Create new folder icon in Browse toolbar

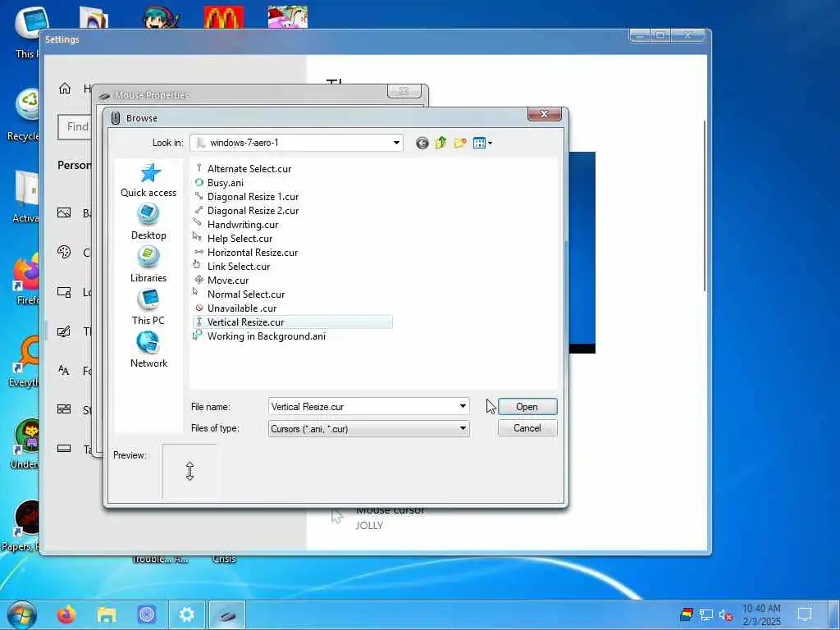pyautogui.click(x=460, y=143)
